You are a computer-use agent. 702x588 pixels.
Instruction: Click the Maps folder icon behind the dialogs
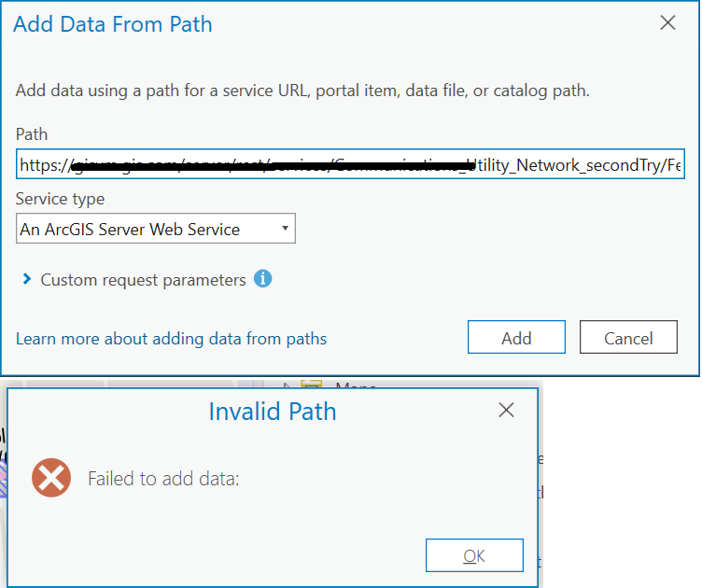tap(311, 385)
